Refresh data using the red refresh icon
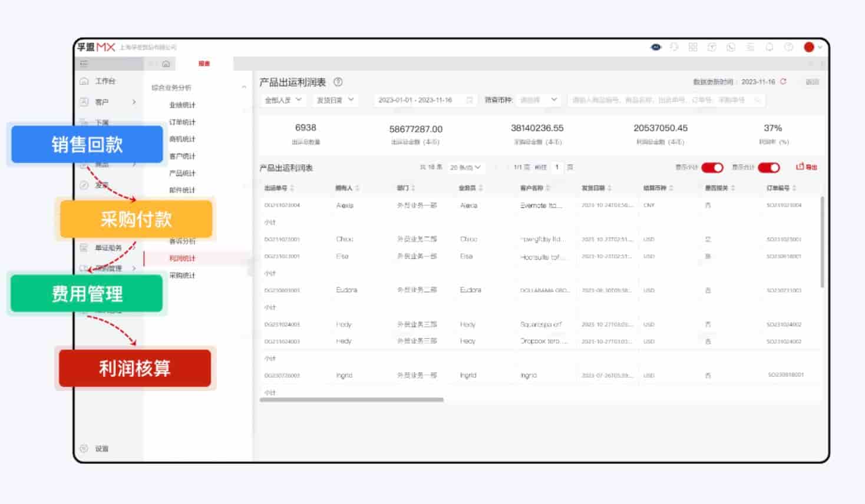Viewport: 865px width, 504px height. [783, 82]
